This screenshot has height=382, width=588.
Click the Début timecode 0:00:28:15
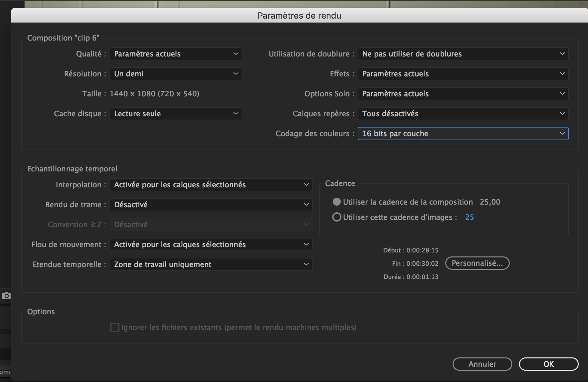tap(422, 250)
